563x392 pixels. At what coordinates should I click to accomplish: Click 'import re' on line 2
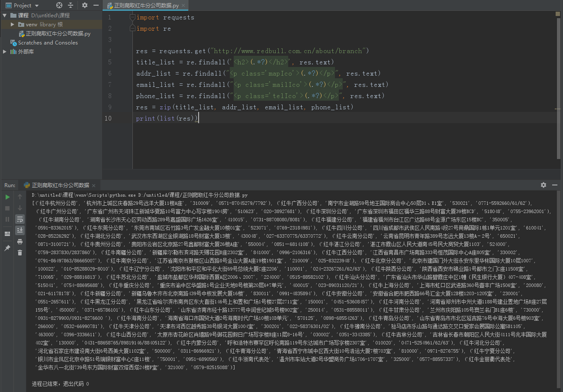pos(154,29)
